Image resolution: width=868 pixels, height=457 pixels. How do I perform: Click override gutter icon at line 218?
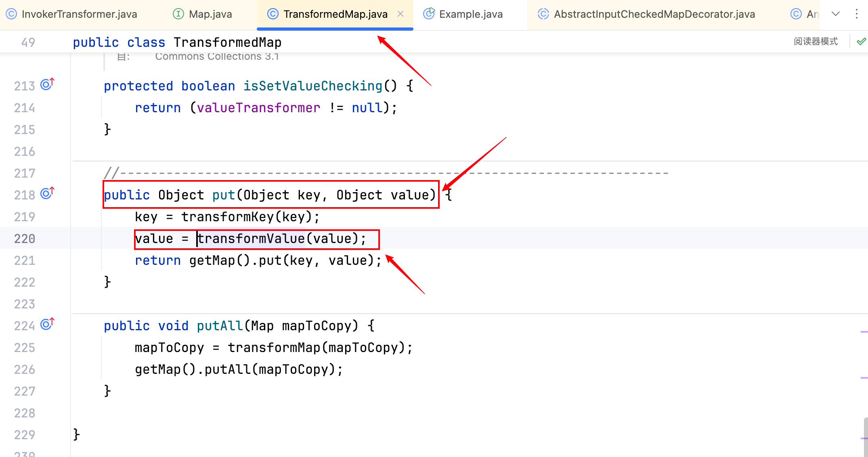(x=47, y=194)
